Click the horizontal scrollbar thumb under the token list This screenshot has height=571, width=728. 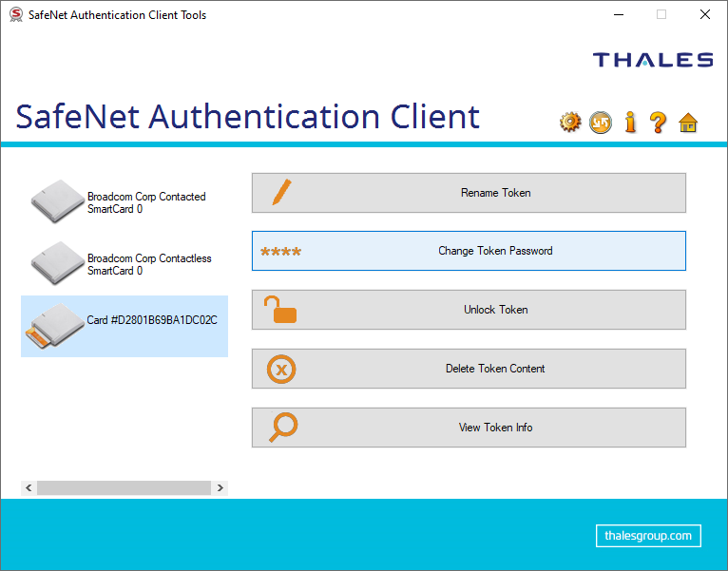[124, 488]
